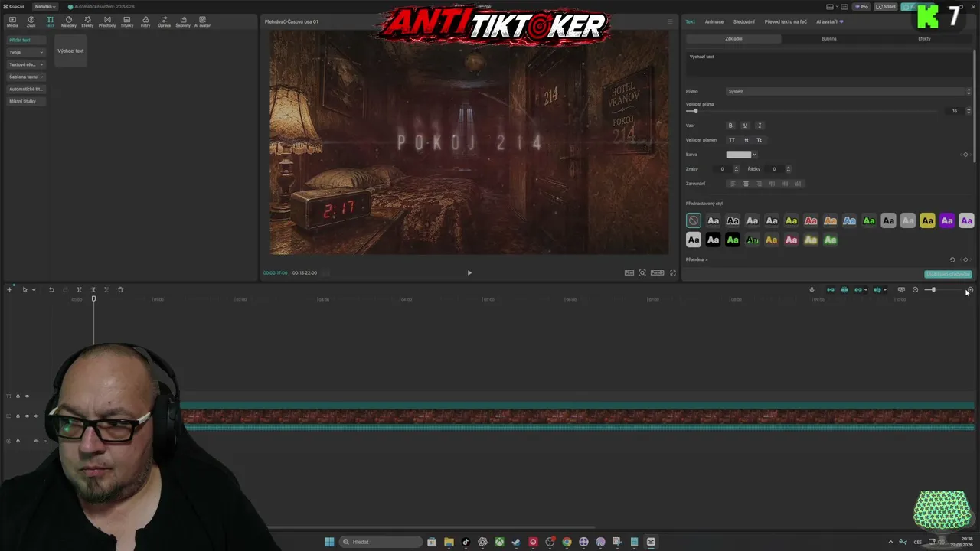980x551 pixels.
Task: Open Steam from the Windows taskbar
Action: [x=516, y=542]
